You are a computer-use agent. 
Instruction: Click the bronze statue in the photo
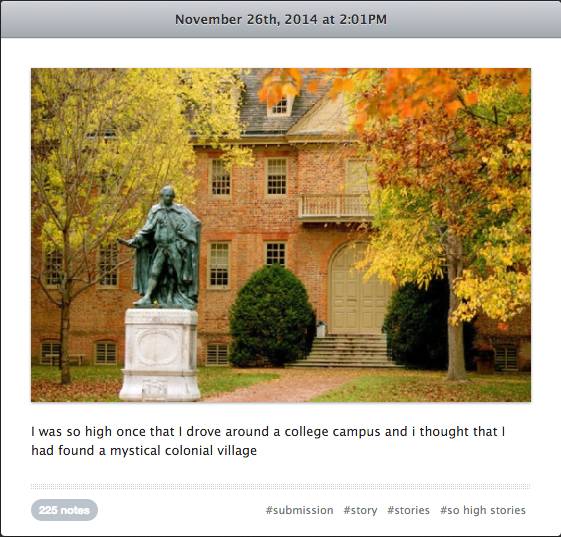click(x=165, y=247)
